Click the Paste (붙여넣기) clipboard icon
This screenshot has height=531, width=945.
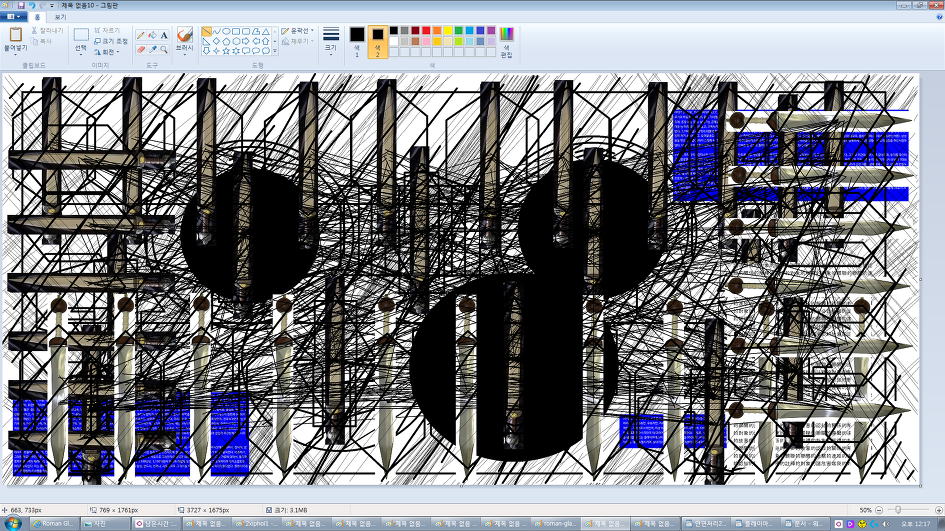point(15,36)
